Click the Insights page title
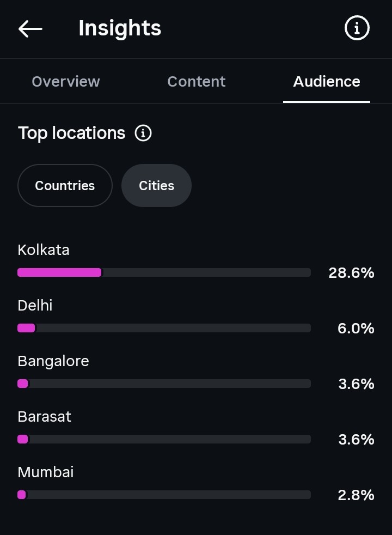The height and width of the screenshot is (535, 392). pos(120,28)
